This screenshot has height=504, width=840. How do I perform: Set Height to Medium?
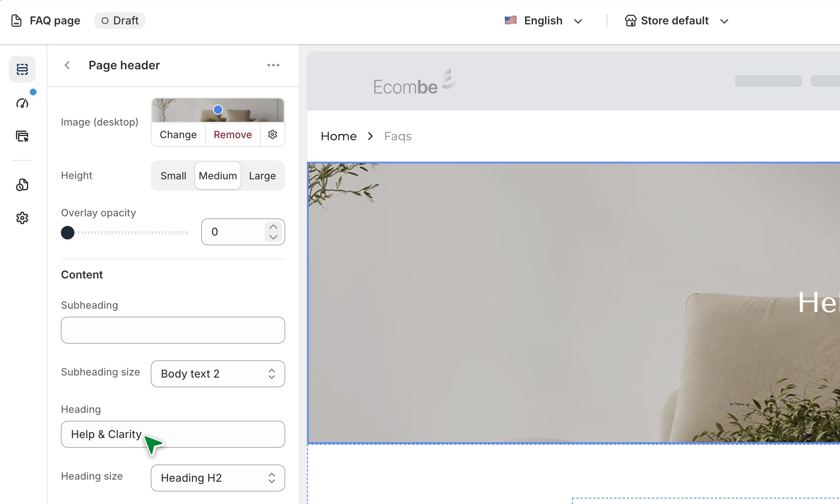(x=218, y=176)
